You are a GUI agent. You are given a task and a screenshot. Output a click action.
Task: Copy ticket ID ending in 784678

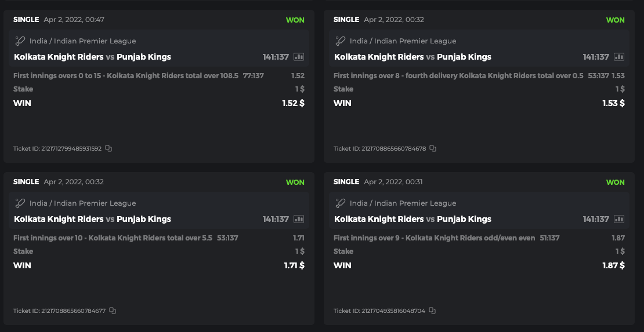coord(433,149)
